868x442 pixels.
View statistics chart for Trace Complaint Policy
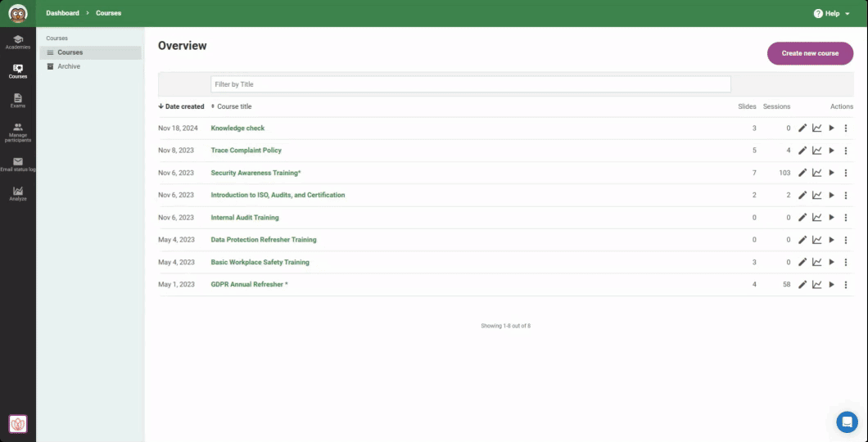(x=816, y=151)
